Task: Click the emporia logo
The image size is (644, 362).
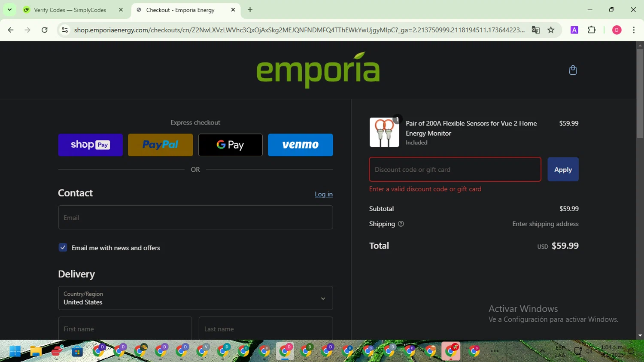Action: (318, 70)
